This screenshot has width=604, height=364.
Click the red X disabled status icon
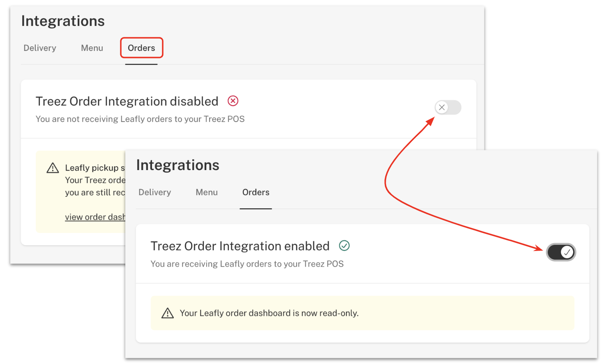click(233, 101)
